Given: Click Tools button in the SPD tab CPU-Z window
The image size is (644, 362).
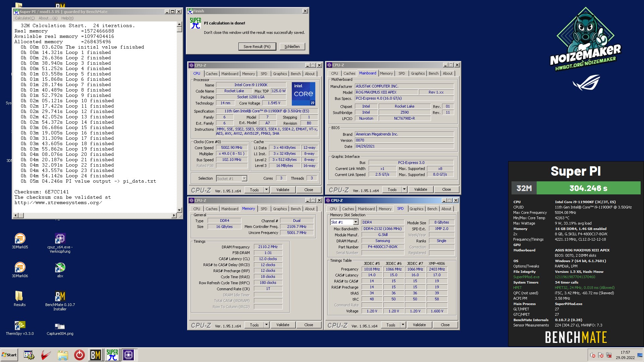Looking at the screenshot, I should click(391, 325).
